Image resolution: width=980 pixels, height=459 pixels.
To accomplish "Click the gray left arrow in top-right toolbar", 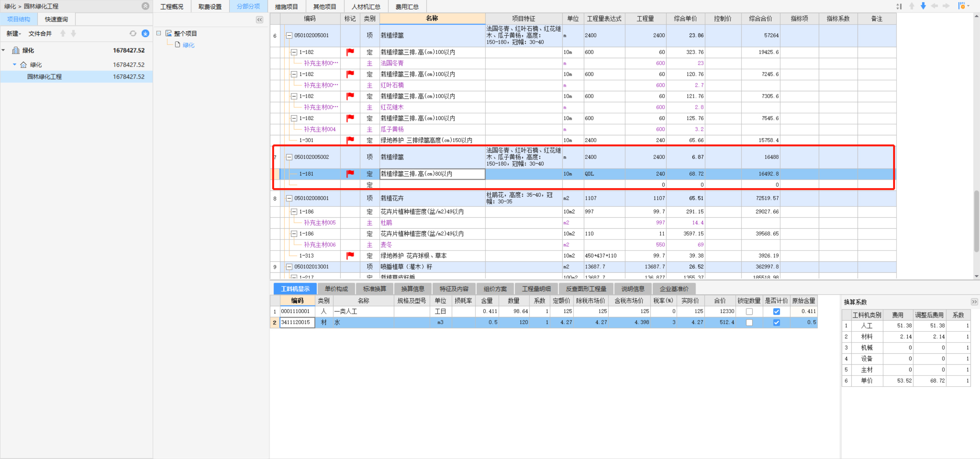I will click(x=935, y=6).
